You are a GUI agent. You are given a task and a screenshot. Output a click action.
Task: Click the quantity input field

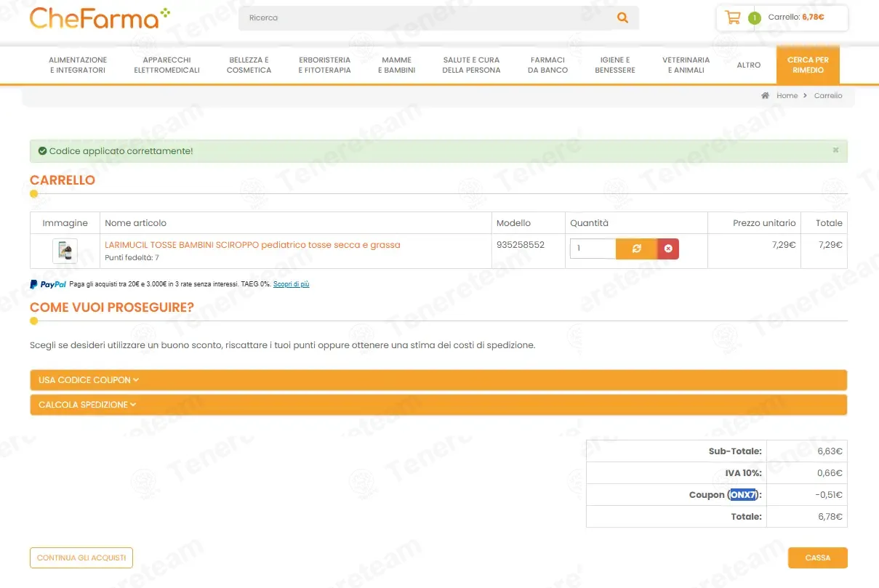[x=593, y=249]
